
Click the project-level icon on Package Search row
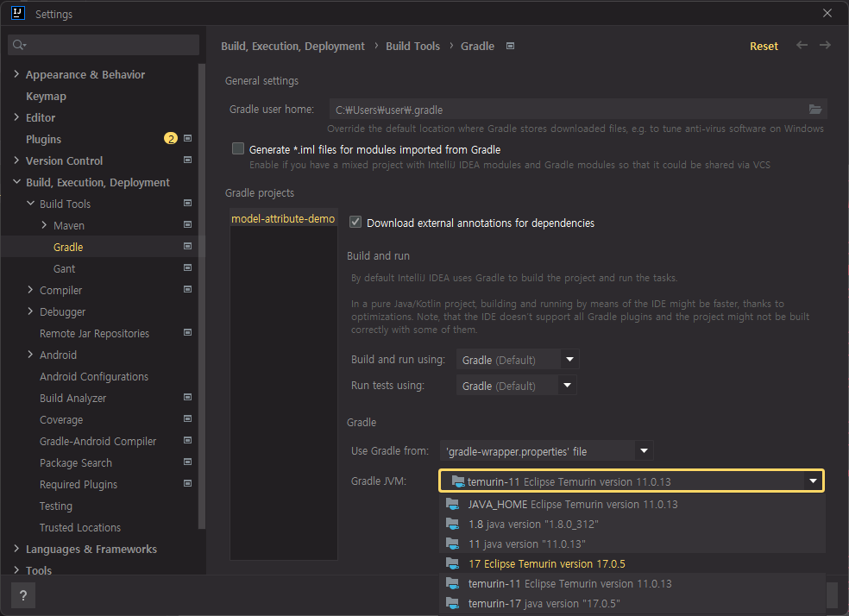click(188, 462)
